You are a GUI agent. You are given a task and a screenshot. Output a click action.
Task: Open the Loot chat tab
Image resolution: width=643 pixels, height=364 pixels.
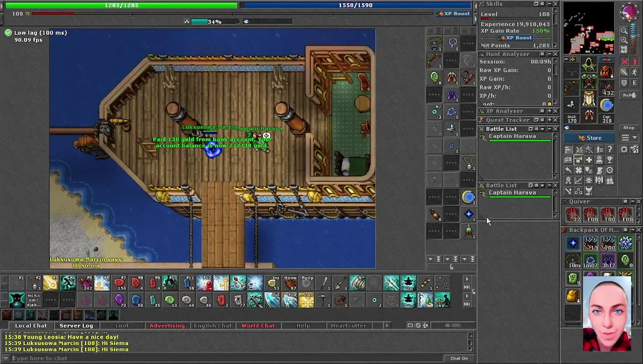(x=122, y=326)
